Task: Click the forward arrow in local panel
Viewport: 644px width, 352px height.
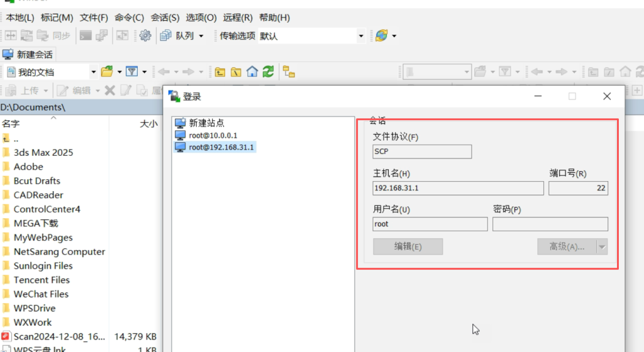Action: pyautogui.click(x=188, y=72)
